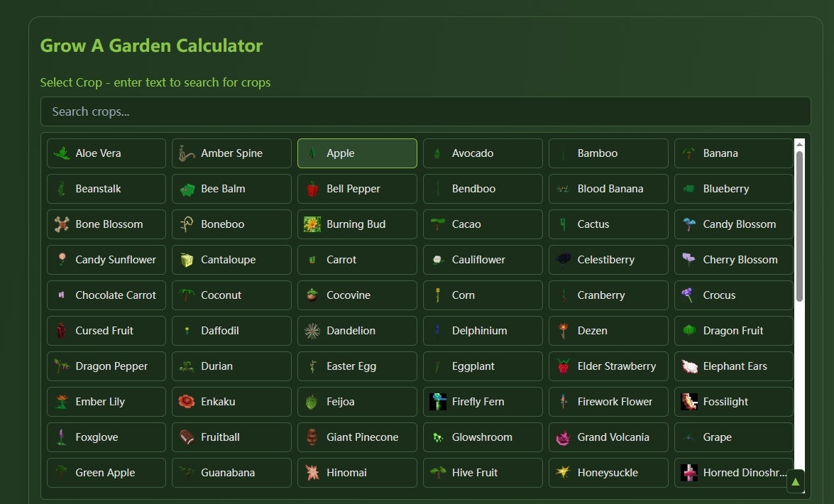Select the Easter Egg crop
Viewport: 834px width, 504px height.
pyautogui.click(x=357, y=366)
